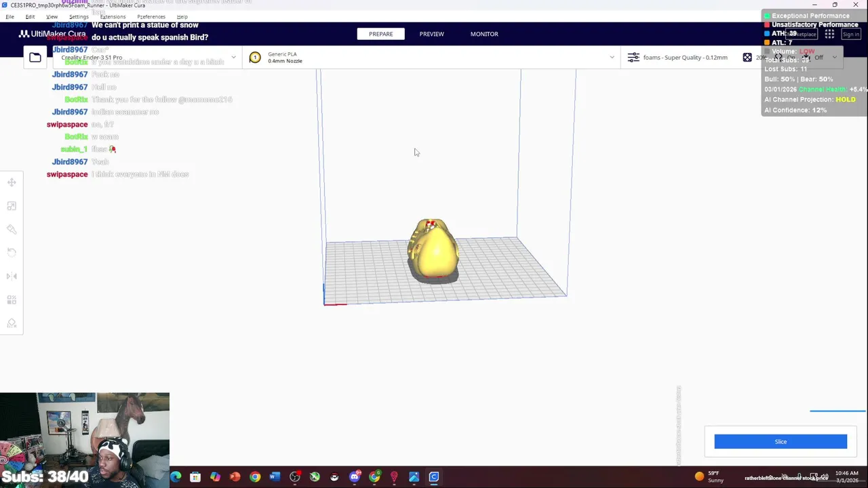Click the Open File folder icon
Image resolution: width=868 pixels, height=488 pixels.
tap(35, 58)
